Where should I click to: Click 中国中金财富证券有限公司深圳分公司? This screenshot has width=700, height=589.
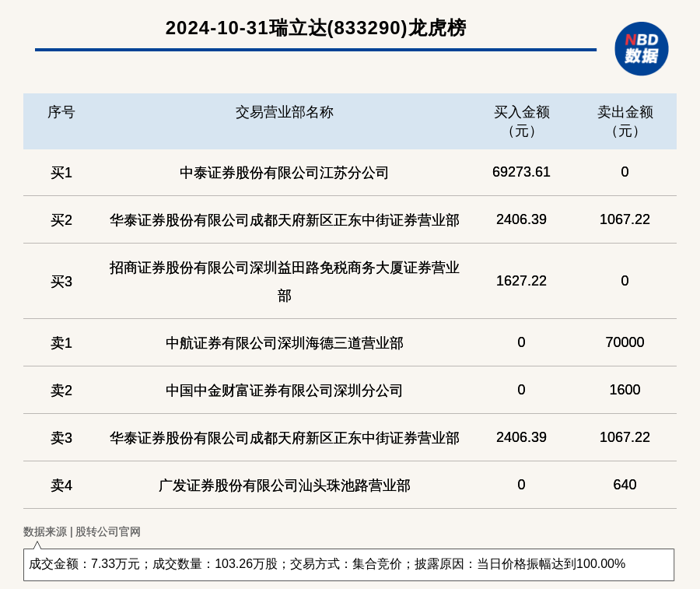(x=285, y=391)
